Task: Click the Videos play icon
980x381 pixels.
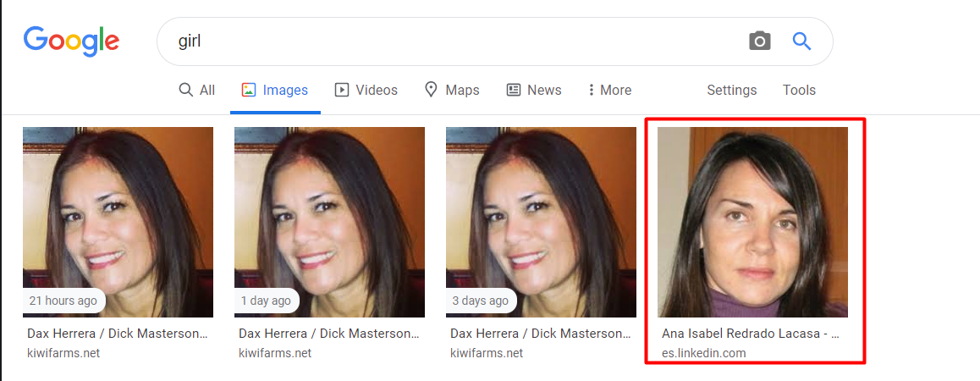Action: pos(342,90)
